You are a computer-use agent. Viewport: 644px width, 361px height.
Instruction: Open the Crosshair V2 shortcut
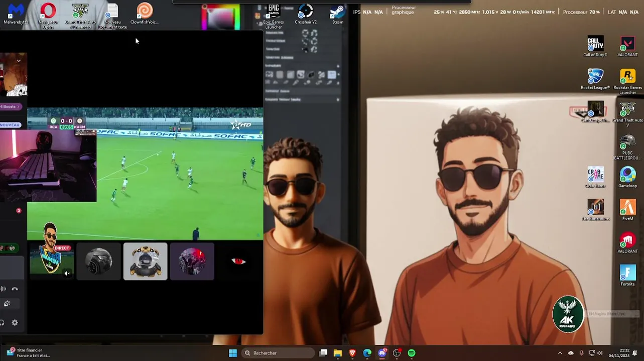point(306,14)
